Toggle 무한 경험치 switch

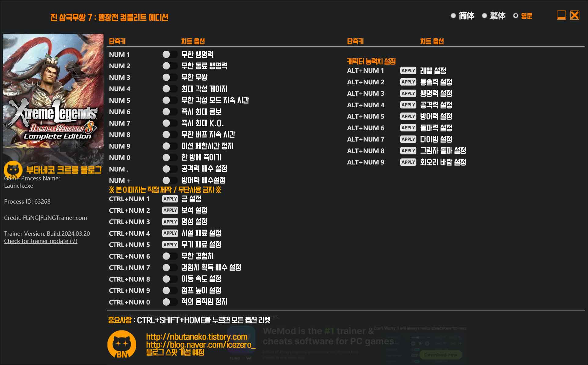click(x=170, y=256)
